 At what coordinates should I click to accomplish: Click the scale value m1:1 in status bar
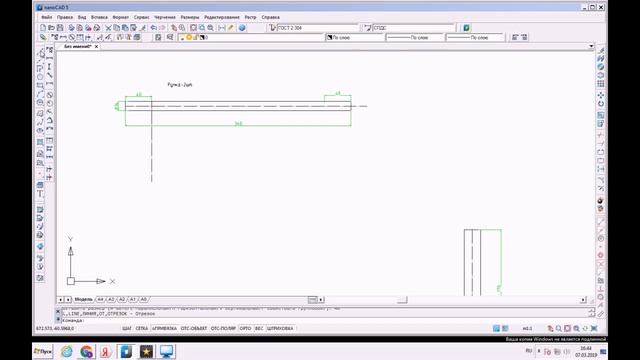click(527, 329)
